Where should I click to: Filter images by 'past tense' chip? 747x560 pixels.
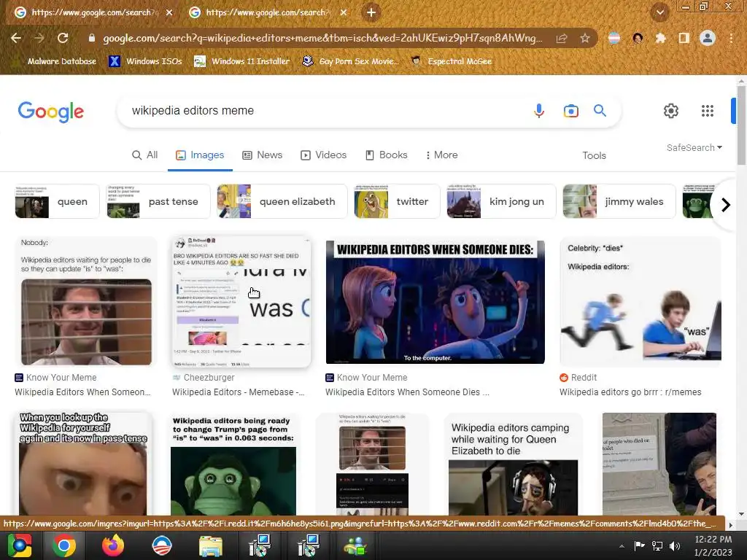(x=158, y=201)
